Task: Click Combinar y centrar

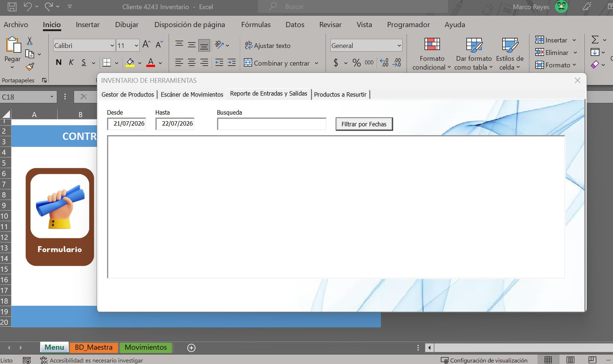Action: 277,63
